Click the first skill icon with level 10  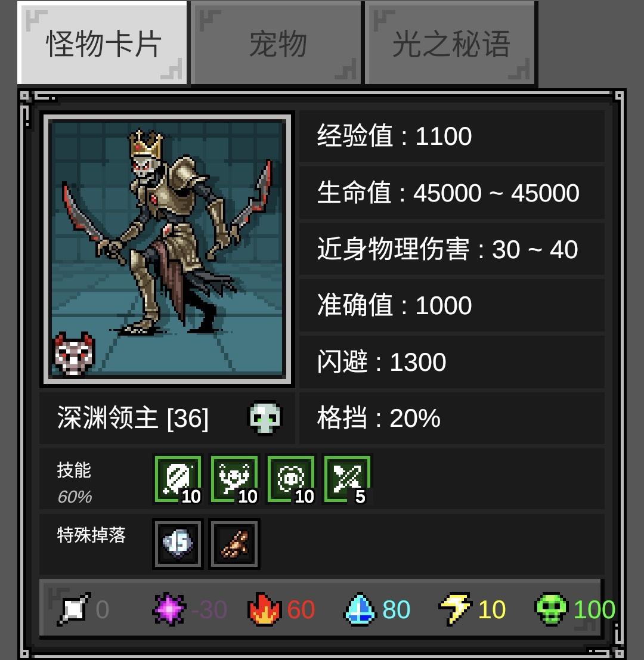[178, 479]
